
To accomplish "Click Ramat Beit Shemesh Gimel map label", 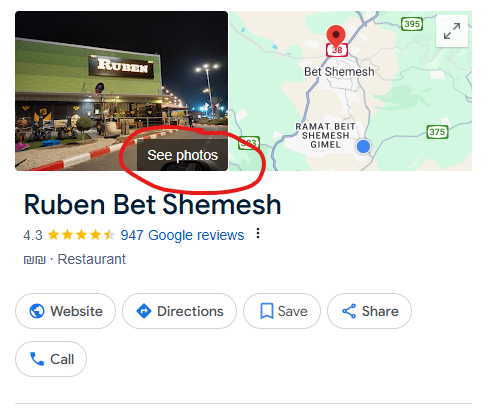I will [325, 136].
